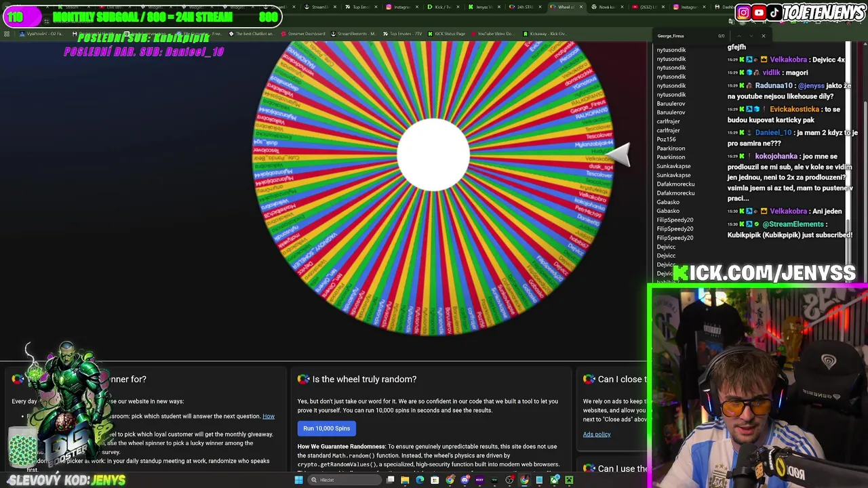Click the taskbar search box Hledat
868x488 pixels.
click(x=344, y=480)
